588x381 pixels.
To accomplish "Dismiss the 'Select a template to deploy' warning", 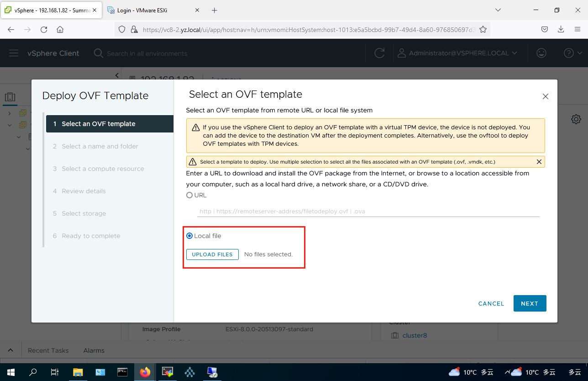I will pos(539,162).
